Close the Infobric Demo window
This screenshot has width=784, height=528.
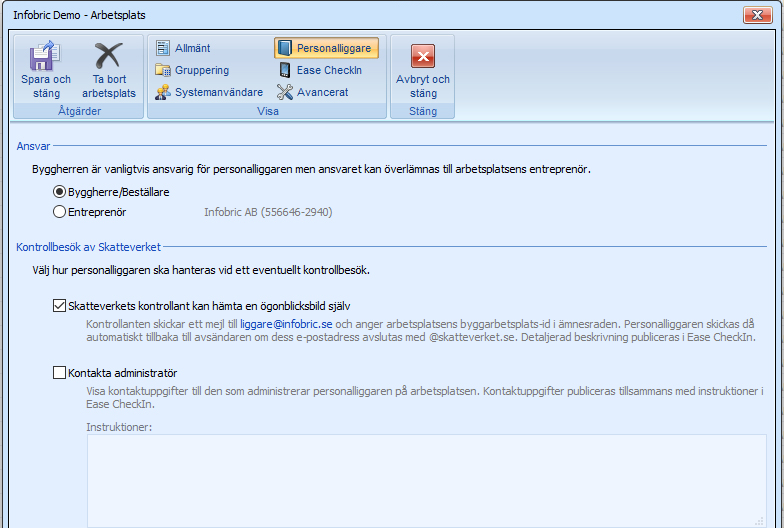pos(757,15)
